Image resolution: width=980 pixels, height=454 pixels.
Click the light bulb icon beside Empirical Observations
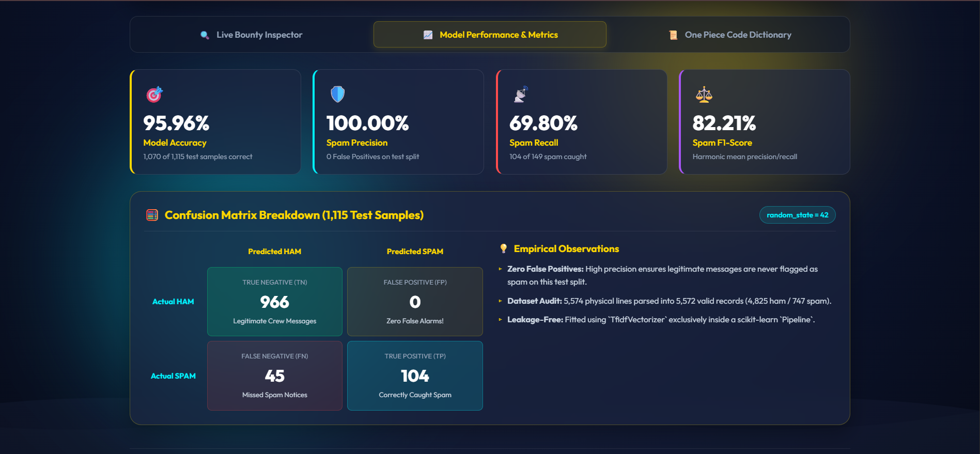tap(504, 249)
